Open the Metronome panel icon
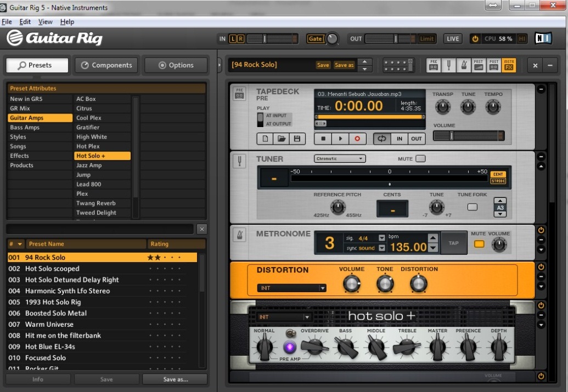This screenshot has width=568, height=392. 464,65
